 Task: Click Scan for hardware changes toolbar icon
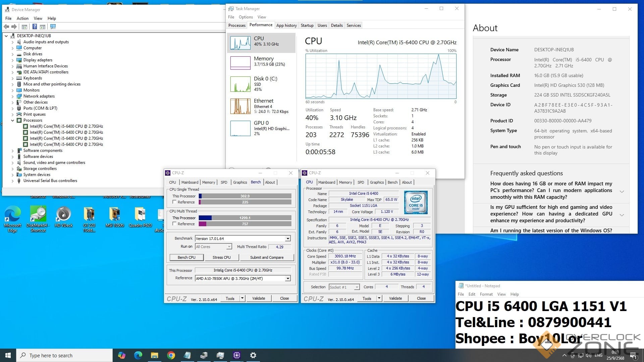click(x=53, y=26)
